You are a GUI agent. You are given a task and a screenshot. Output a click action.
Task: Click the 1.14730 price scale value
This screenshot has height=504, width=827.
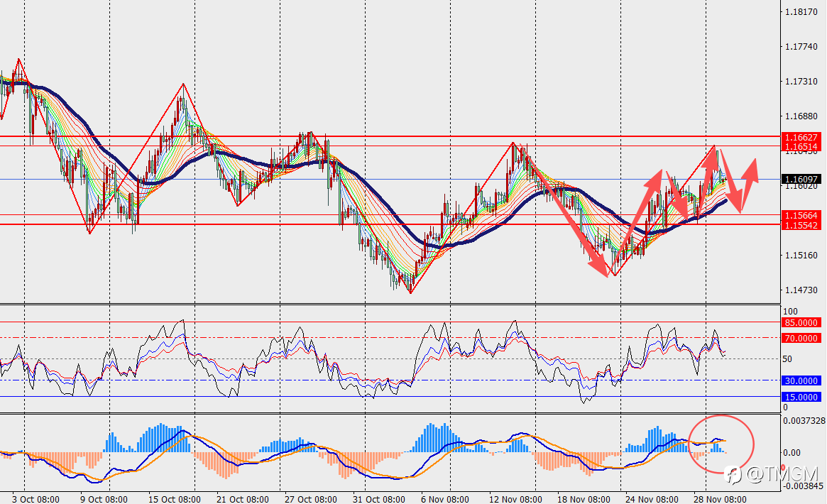pos(801,290)
